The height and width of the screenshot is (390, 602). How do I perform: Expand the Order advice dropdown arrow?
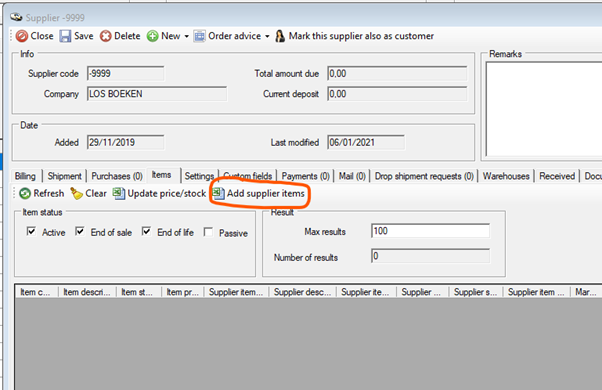pyautogui.click(x=267, y=36)
